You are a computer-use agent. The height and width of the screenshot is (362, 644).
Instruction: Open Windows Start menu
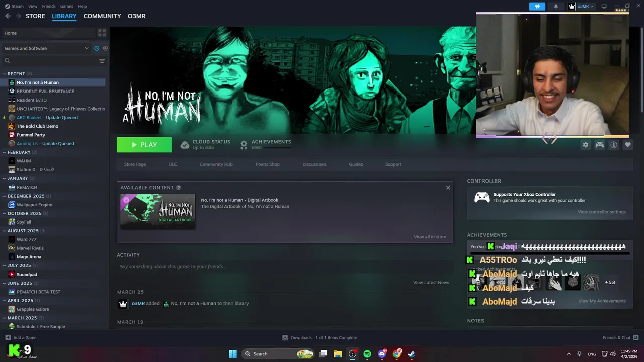click(233, 354)
